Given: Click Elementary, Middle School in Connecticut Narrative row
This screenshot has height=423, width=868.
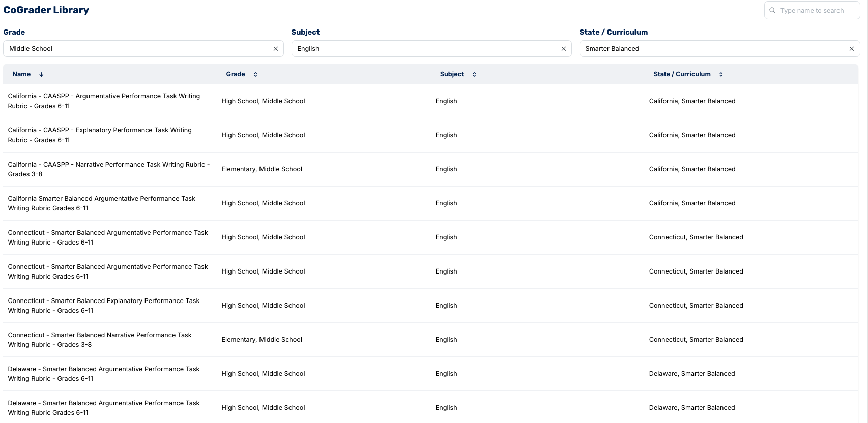Looking at the screenshot, I should click(262, 340).
